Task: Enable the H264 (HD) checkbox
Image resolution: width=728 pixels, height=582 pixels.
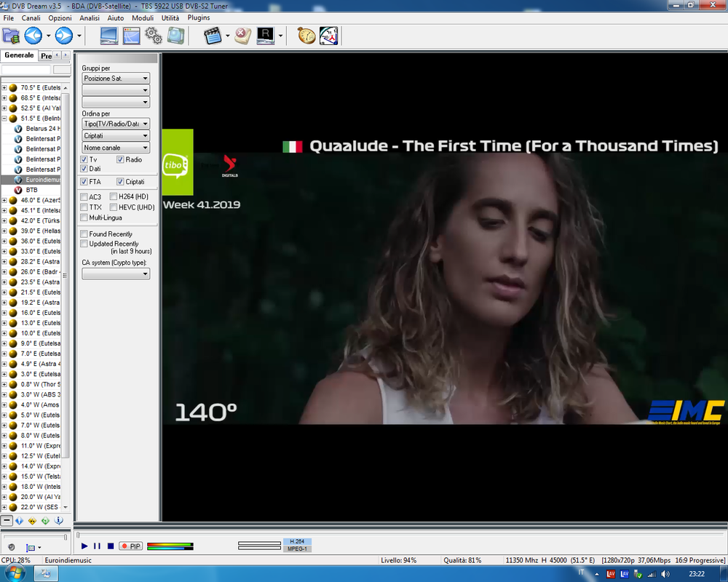Action: coord(114,196)
